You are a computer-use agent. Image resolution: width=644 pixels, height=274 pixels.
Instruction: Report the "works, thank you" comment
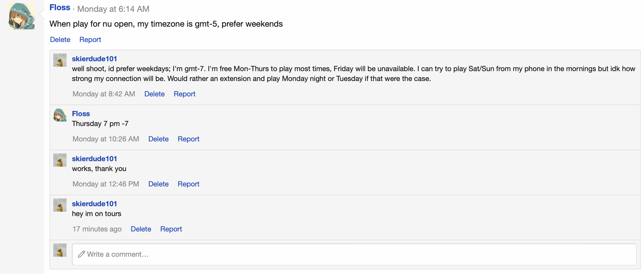[188, 184]
